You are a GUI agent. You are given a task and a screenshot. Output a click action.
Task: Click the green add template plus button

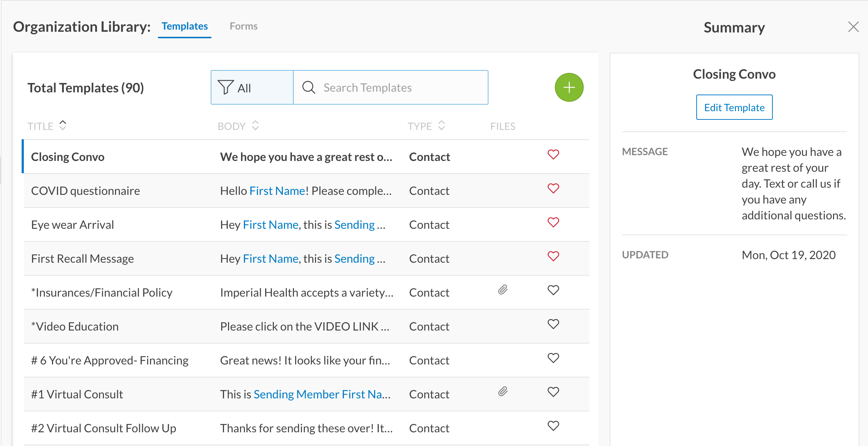click(569, 87)
